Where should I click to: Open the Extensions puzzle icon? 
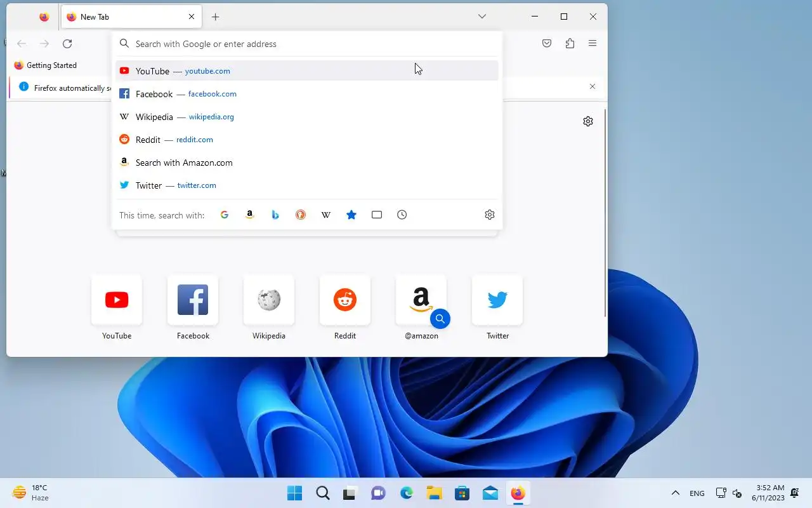[x=570, y=43]
